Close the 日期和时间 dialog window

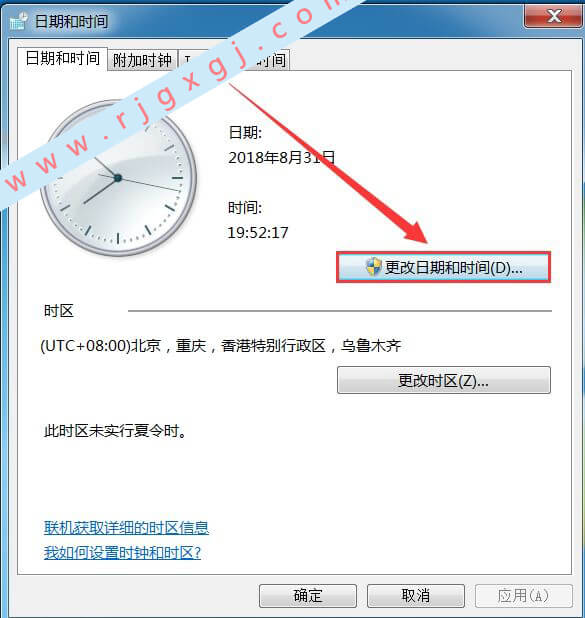553,16
